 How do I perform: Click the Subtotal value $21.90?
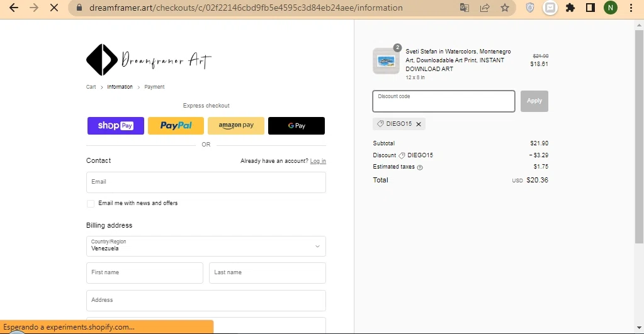539,143
